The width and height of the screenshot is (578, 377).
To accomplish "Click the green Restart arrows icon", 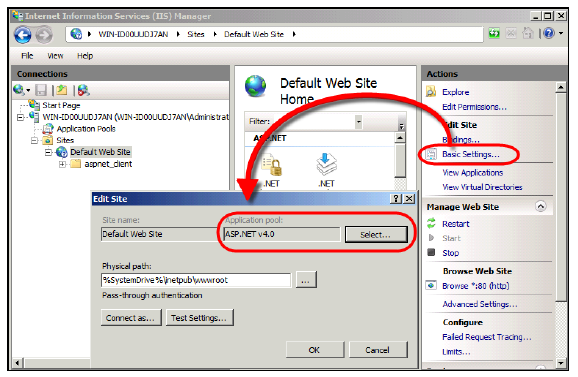I will pos(431,223).
